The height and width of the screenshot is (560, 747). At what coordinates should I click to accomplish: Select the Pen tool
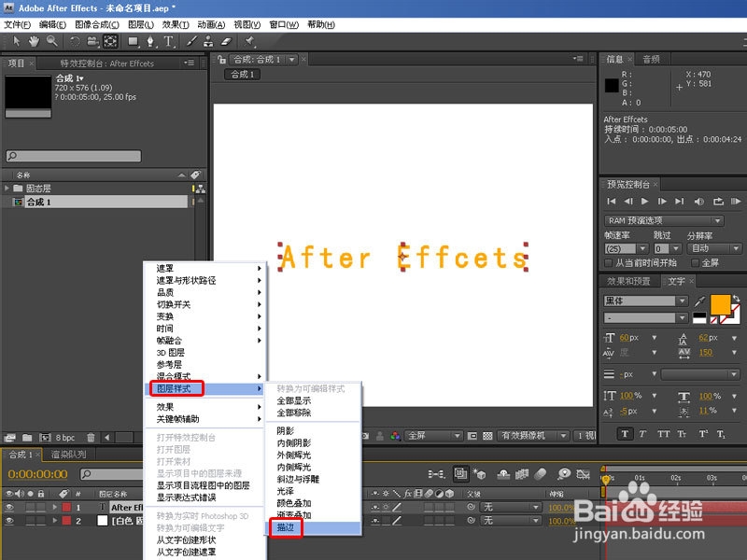(151, 42)
